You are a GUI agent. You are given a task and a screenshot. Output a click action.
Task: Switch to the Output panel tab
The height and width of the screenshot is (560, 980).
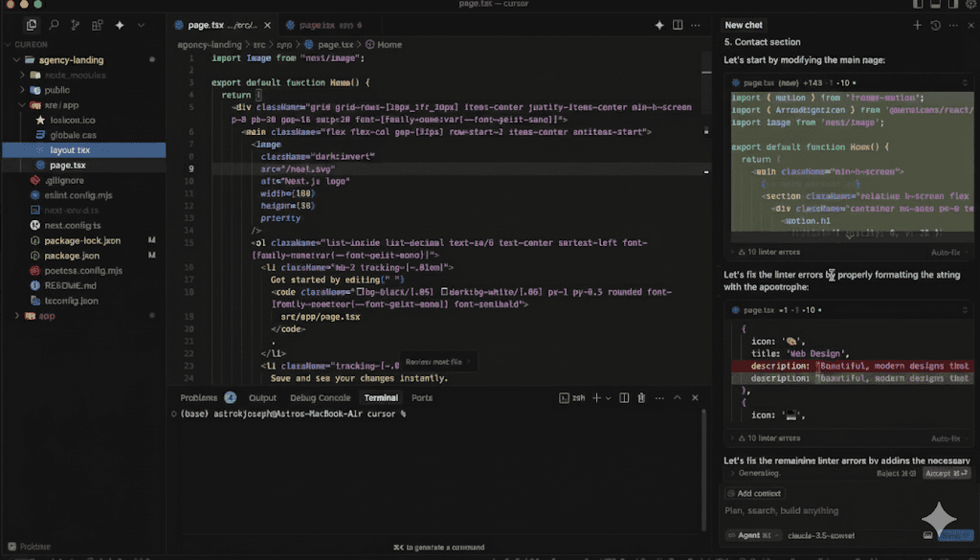pyautogui.click(x=262, y=397)
